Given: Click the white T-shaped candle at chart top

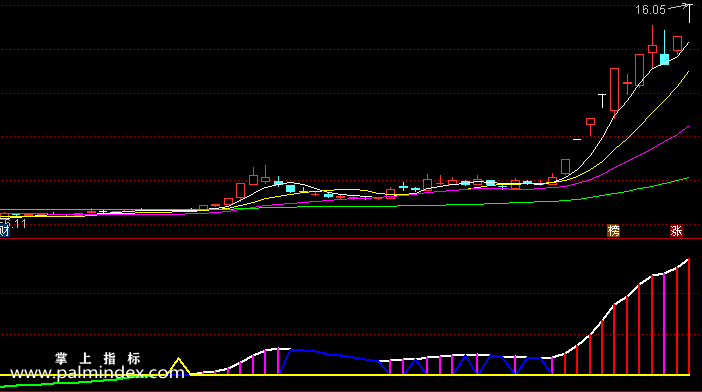Looking at the screenshot, I should [x=689, y=13].
